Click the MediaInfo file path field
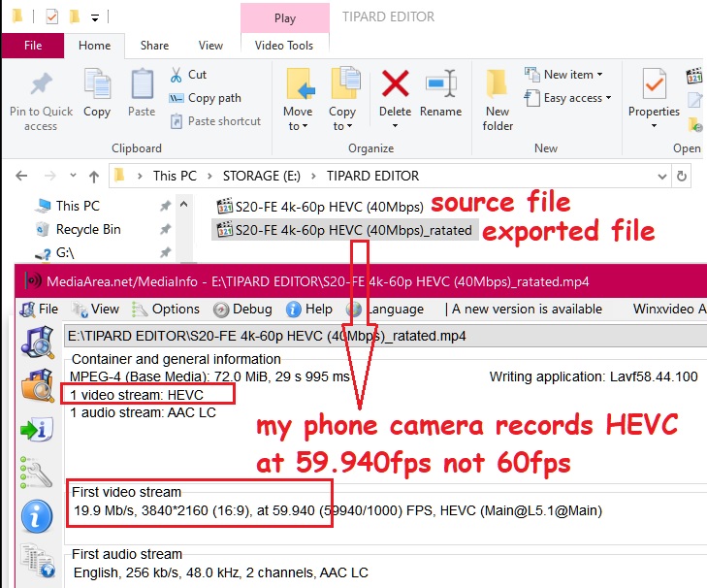 pyautogui.click(x=386, y=336)
